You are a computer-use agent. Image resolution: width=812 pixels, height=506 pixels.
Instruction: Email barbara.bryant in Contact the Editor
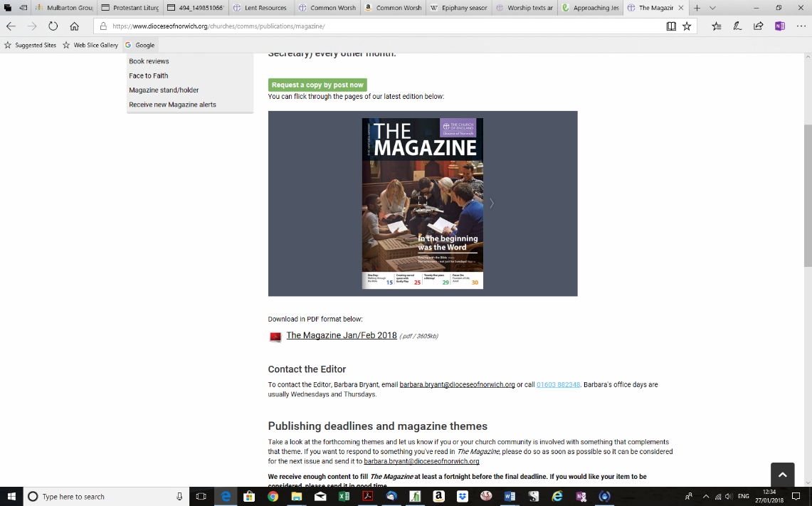click(458, 385)
